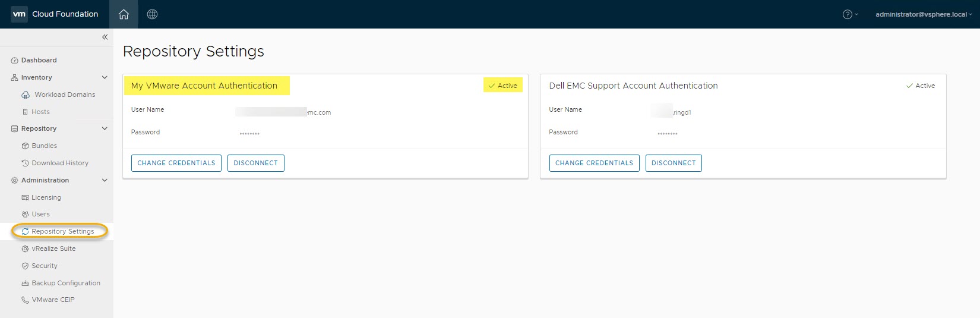Image resolution: width=980 pixels, height=318 pixels.
Task: Click Cloud Foundation product name
Action: coord(65,14)
